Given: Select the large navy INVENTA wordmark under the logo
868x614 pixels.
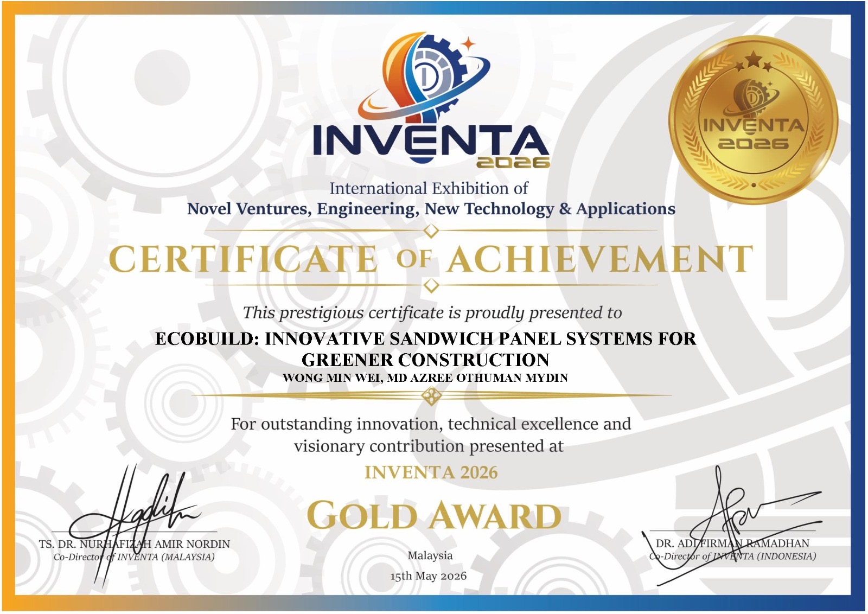Looking at the screenshot, I should [431, 143].
